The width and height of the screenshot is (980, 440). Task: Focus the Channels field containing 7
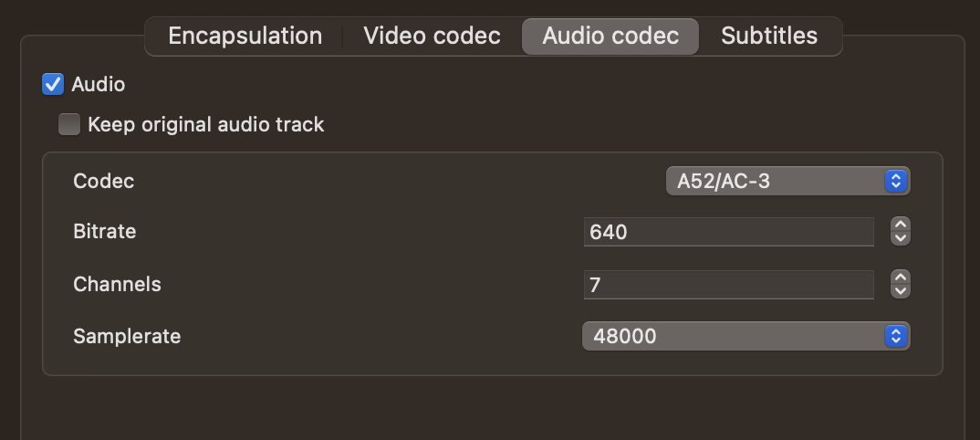[x=728, y=285]
